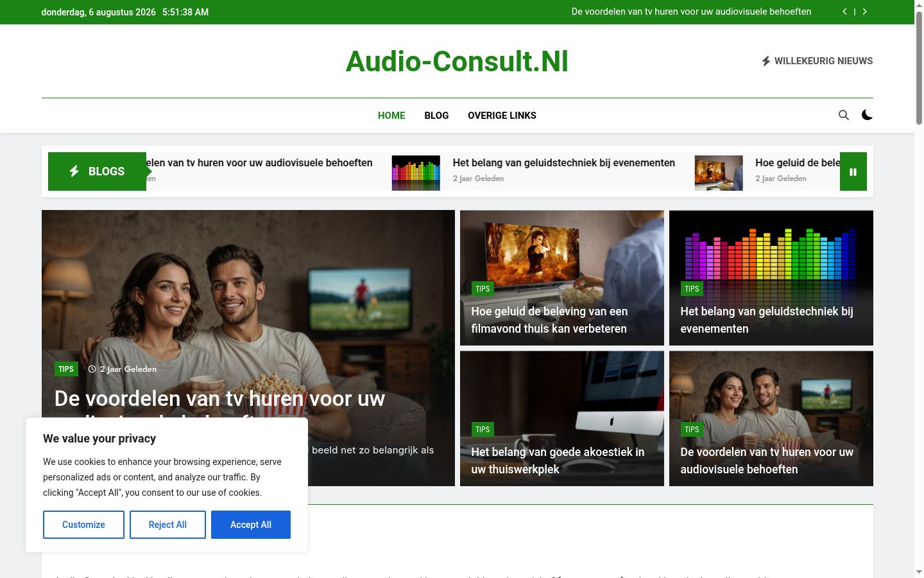Image resolution: width=924 pixels, height=578 pixels.
Task: Accept all cookies
Action: pos(251,525)
